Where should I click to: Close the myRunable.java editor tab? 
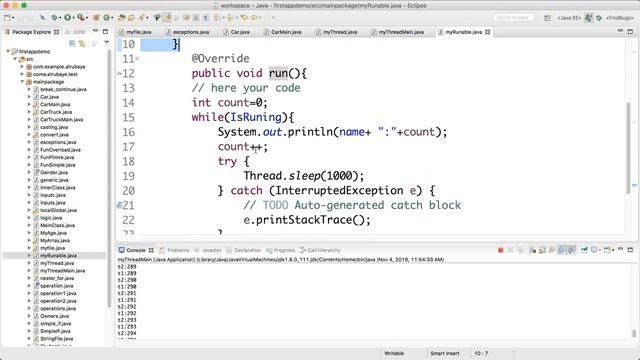click(487, 32)
